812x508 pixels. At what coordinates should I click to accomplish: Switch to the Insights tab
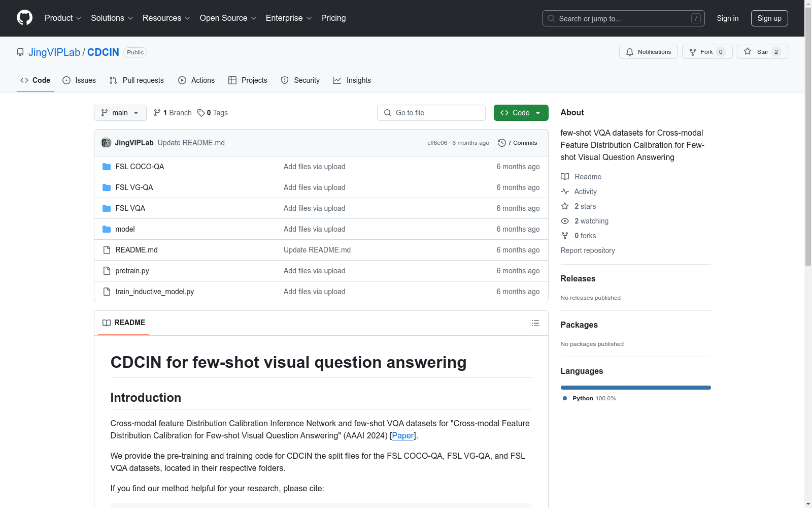click(352, 80)
